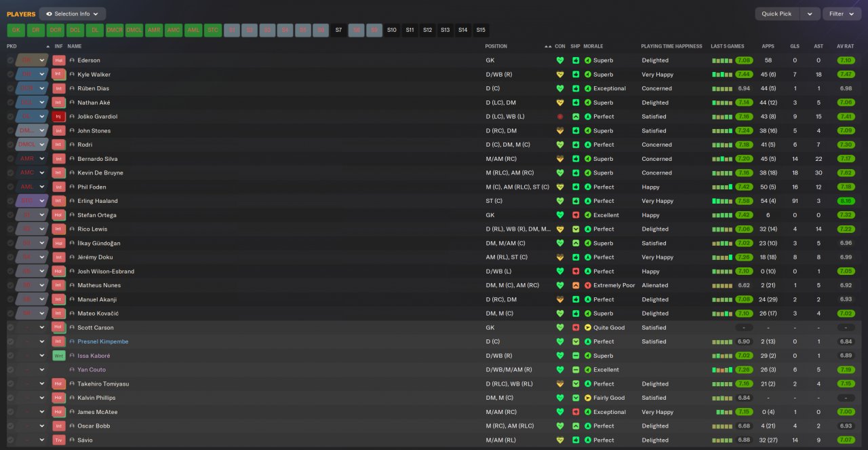Toggle the selection checkmark for Rodri
Viewport: 868px width, 450px height.
tap(10, 145)
